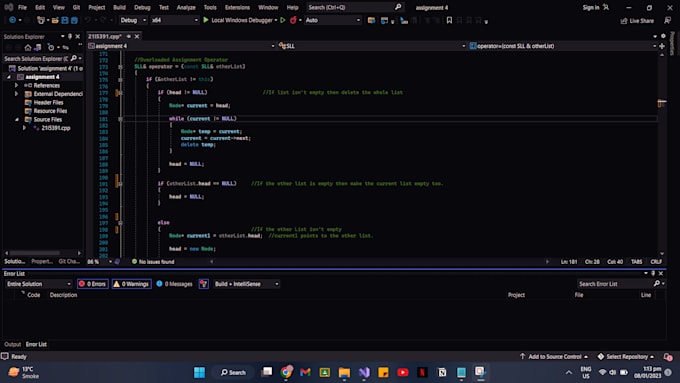The width and height of the screenshot is (680, 383).
Task: Click Add to Source Control
Action: [x=554, y=357]
